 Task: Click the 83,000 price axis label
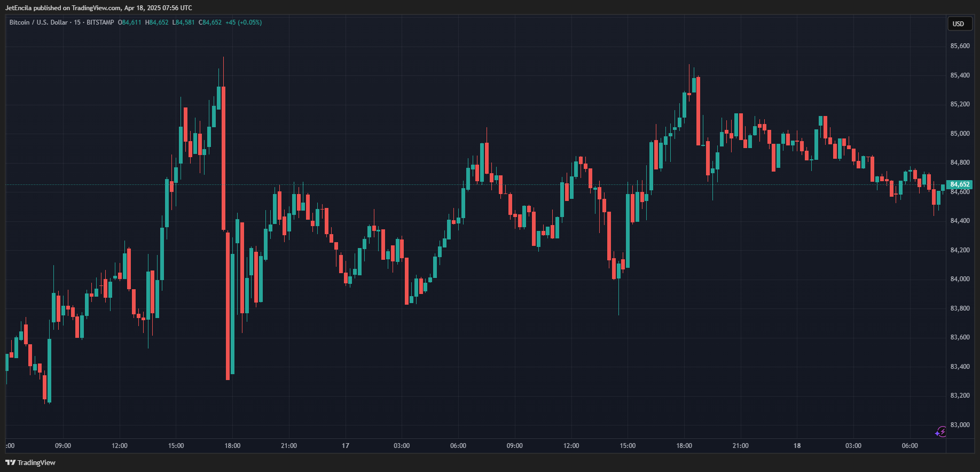[x=960, y=425]
